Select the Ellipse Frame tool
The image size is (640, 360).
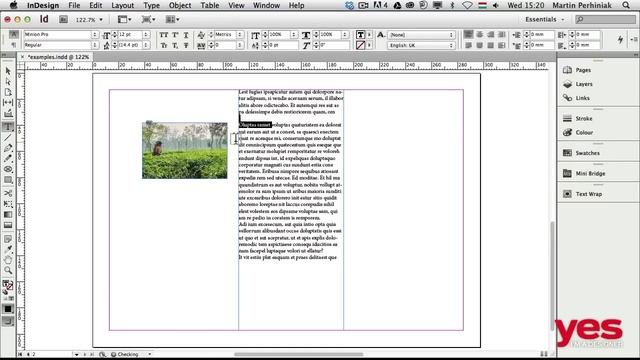8,169
